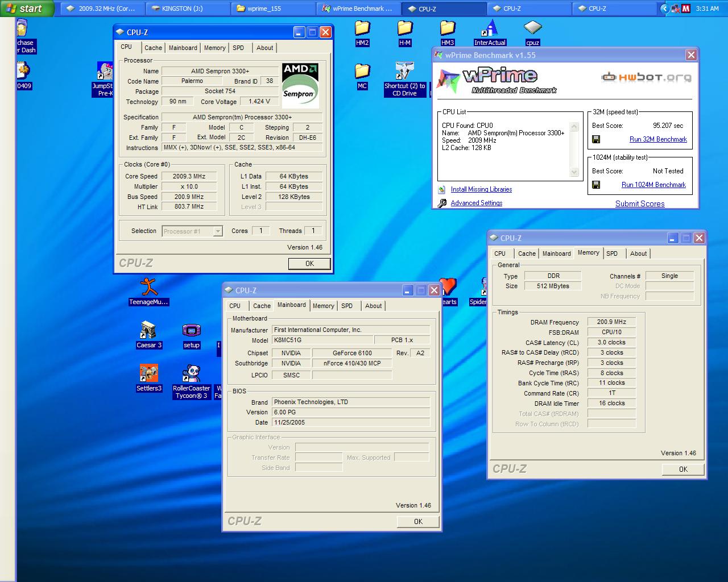Switch to KINGSTON (J:) taskbar window

pyautogui.click(x=188, y=9)
